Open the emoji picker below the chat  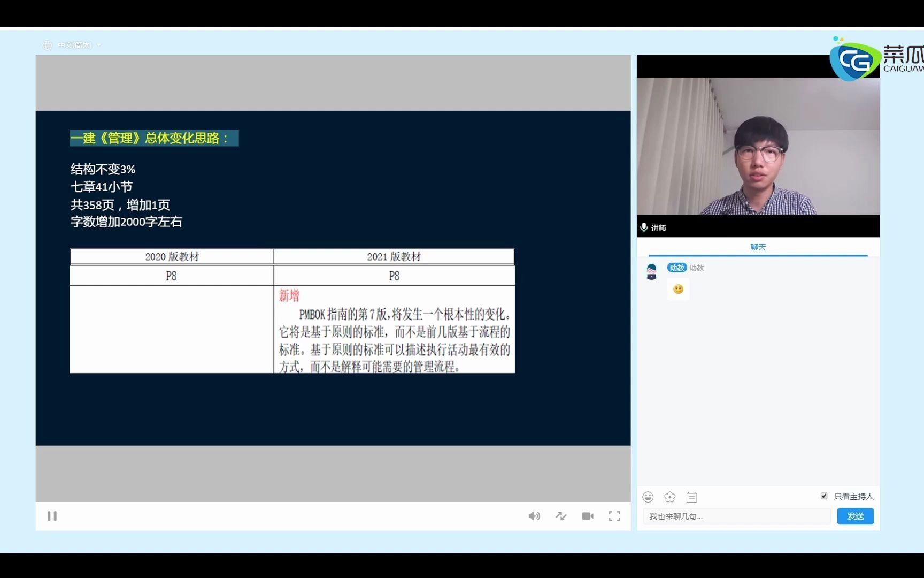[x=648, y=497]
